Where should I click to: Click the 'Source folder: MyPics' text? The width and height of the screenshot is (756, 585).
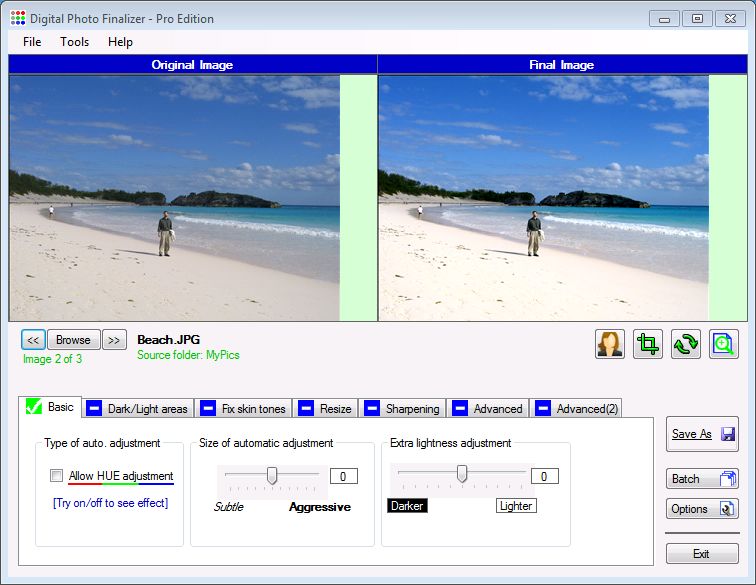point(188,355)
